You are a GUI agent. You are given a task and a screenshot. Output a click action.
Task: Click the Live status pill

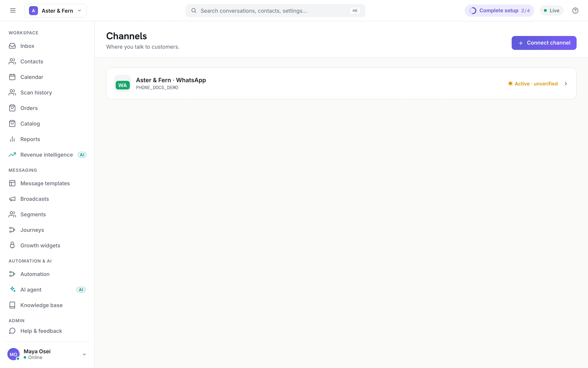(x=551, y=10)
